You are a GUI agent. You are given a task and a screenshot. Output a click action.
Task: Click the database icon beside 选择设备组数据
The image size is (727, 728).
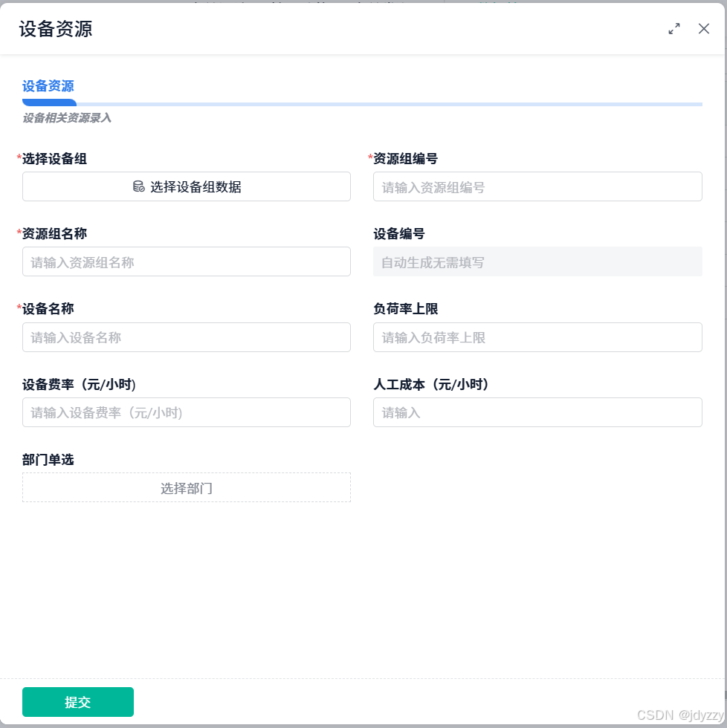coord(138,186)
